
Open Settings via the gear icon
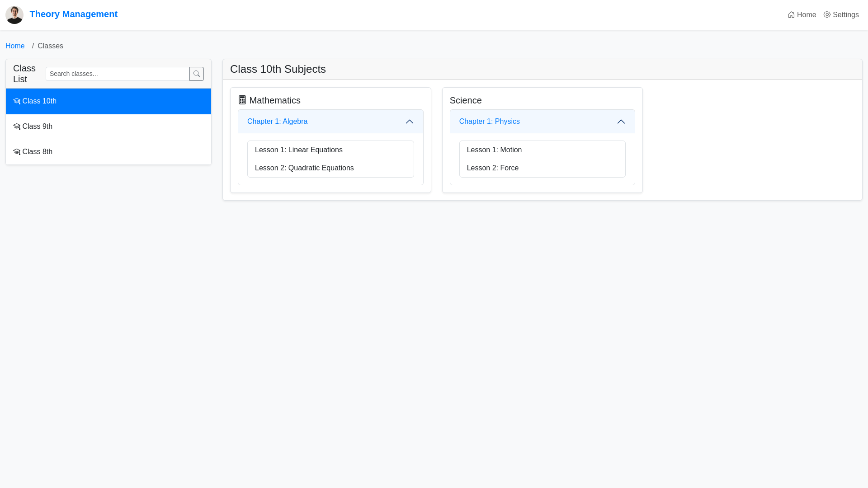[827, 14]
